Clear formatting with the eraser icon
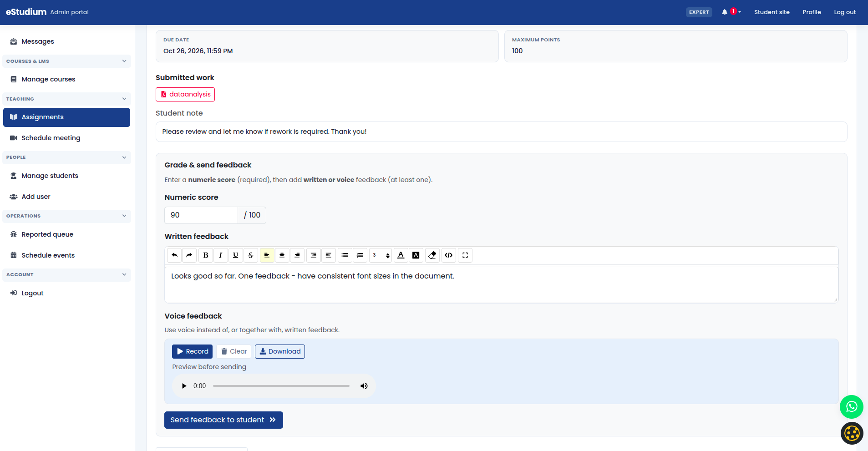Image resolution: width=868 pixels, height=451 pixels. (432, 255)
